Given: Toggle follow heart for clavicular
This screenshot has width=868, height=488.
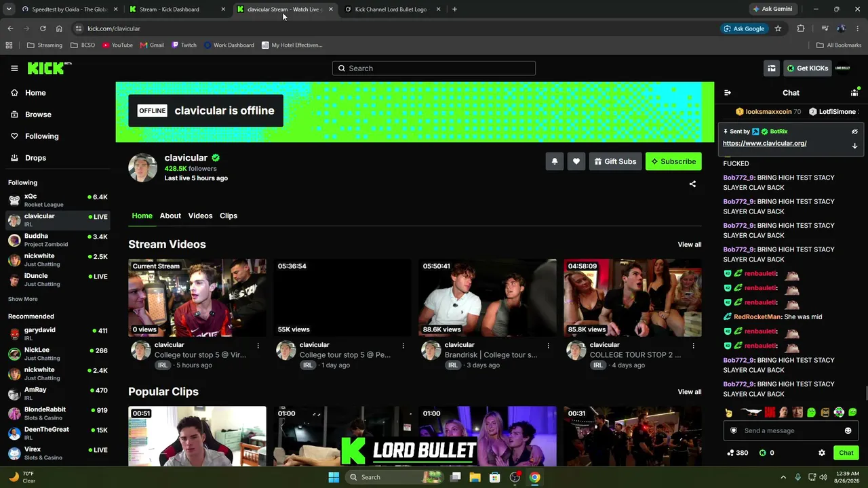Looking at the screenshot, I should point(576,161).
